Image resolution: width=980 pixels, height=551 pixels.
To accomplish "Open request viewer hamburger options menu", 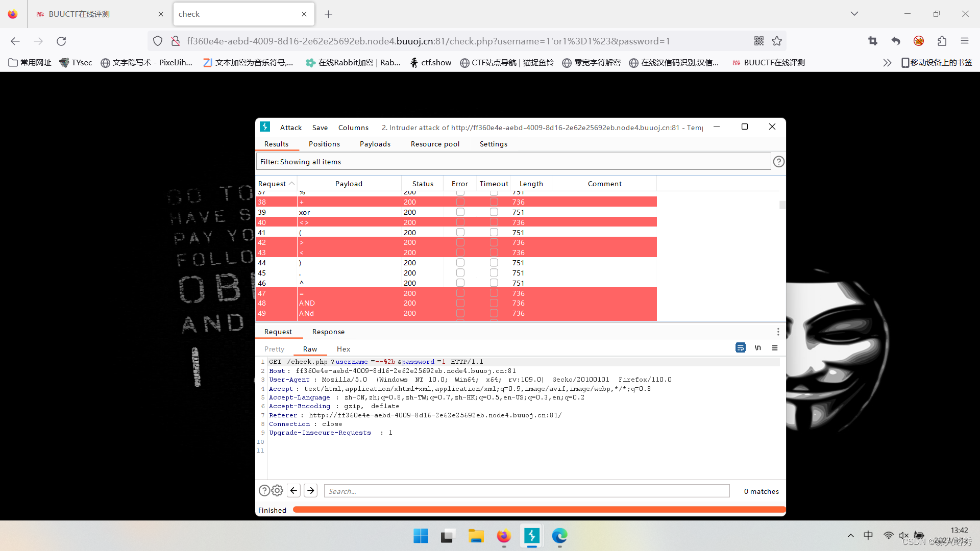I will point(775,348).
